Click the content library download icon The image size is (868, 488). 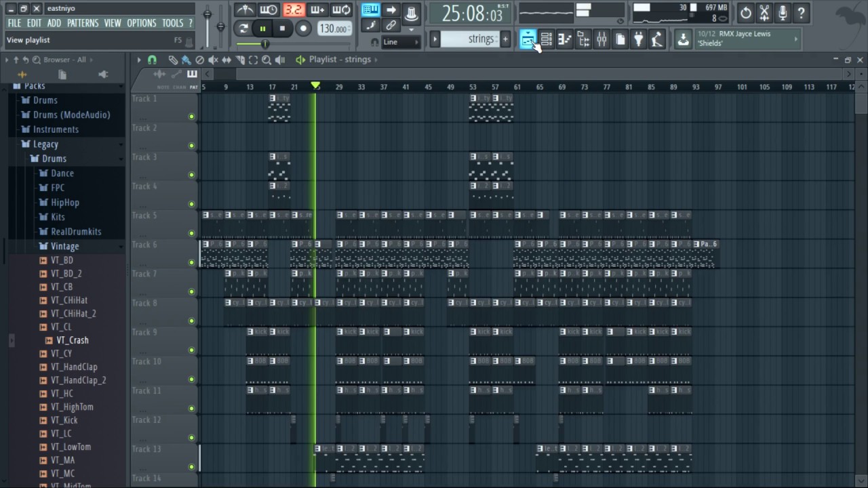click(683, 39)
